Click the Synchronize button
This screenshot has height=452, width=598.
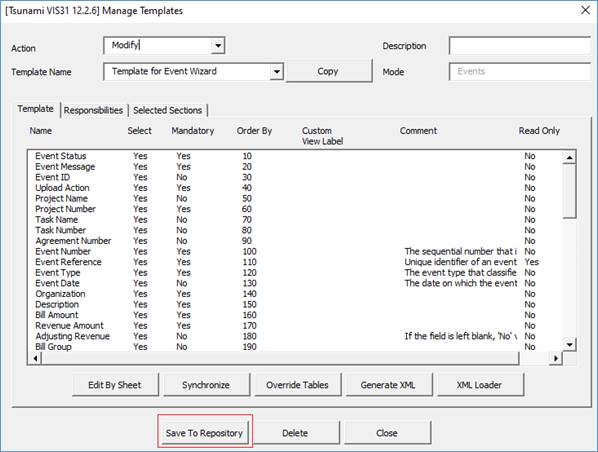[x=206, y=385]
